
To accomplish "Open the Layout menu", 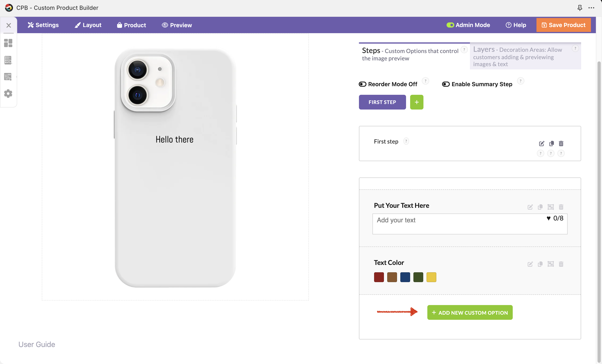I will point(88,25).
